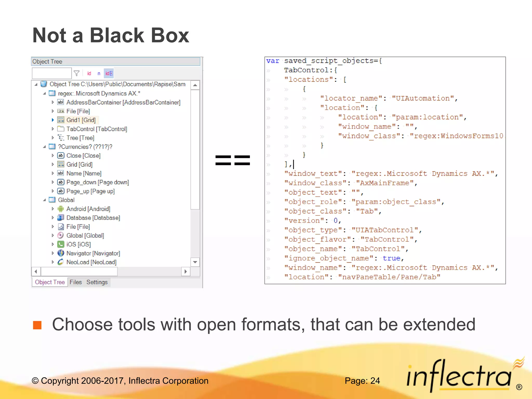Click the File [File] object icon under Dynamics AX
This screenshot has width=532, height=399.
click(x=61, y=111)
